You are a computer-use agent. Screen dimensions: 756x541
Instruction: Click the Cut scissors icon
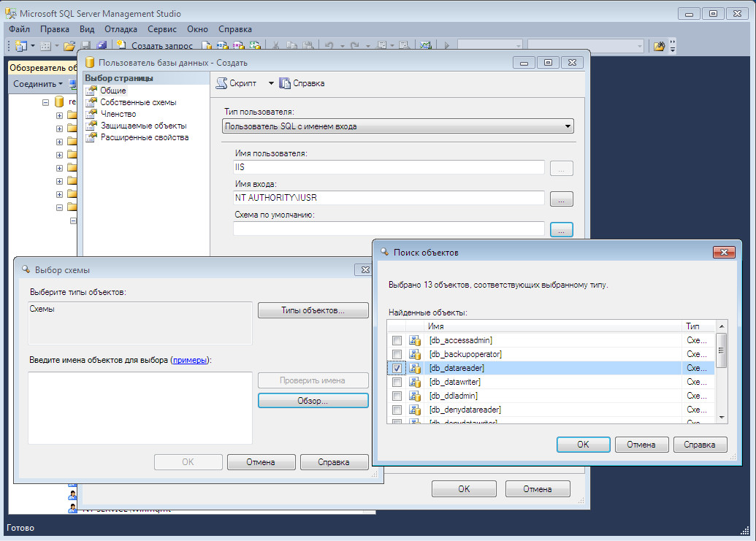[276, 46]
